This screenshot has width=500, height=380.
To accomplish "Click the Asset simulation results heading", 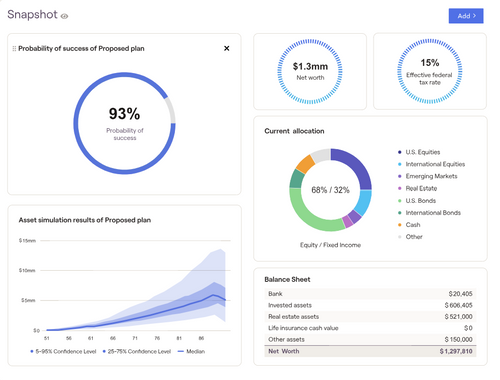I will [85, 220].
